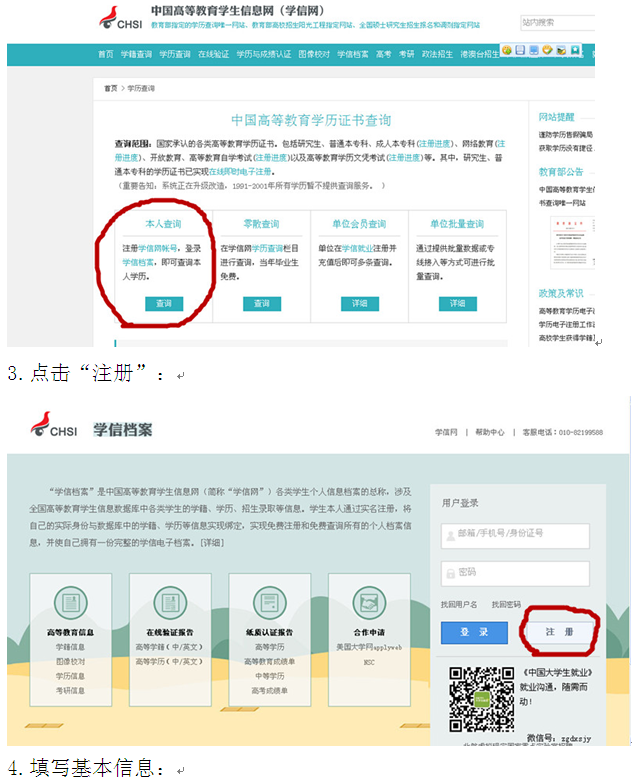
Task: Open 学历查询 link in 零散查询 card
Action: tap(267, 248)
